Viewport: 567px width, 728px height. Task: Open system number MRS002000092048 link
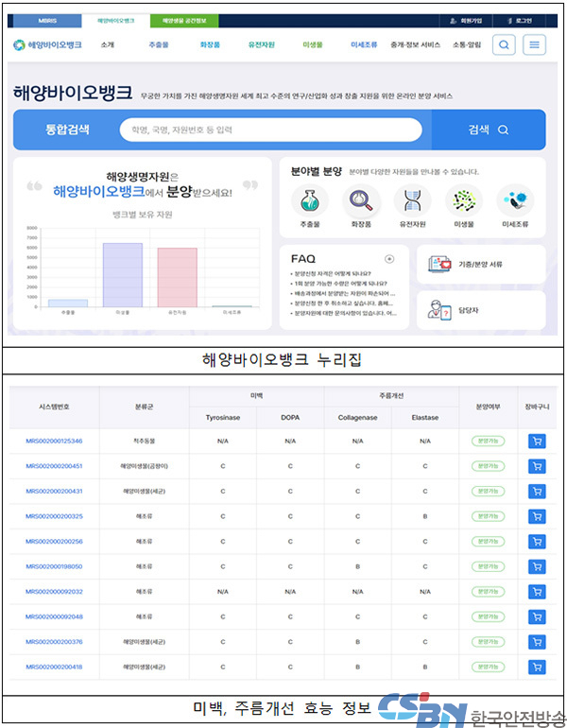pos(54,616)
